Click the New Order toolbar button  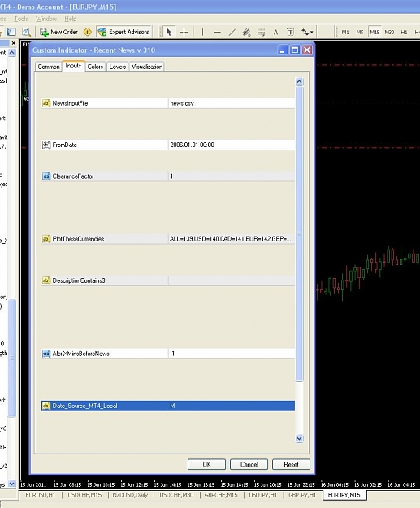point(58,32)
